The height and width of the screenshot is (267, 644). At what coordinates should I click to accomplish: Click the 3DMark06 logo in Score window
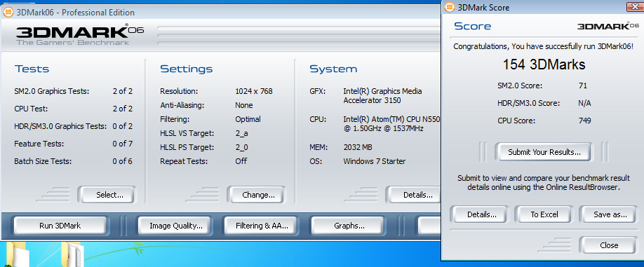click(x=608, y=26)
